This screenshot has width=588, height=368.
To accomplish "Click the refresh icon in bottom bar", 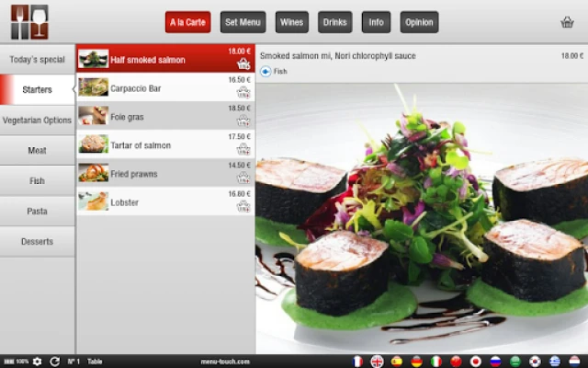I will 54,362.
